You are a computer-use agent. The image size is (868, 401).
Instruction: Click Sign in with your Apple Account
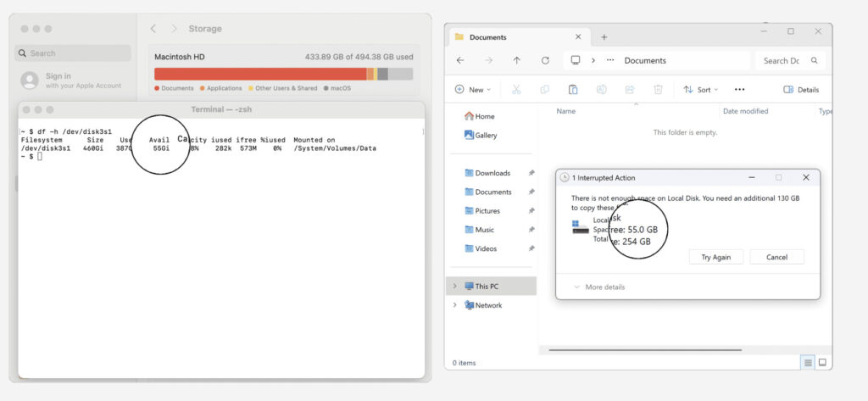coord(71,81)
